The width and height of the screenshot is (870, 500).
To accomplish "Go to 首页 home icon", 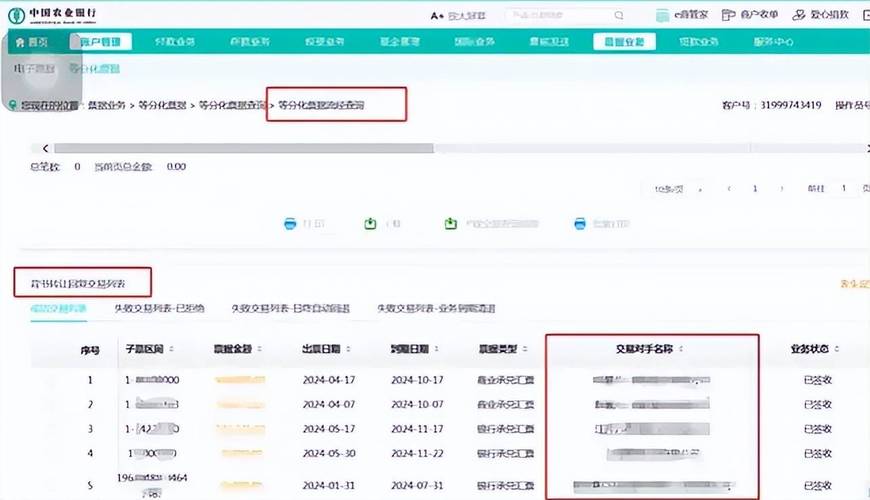I will click(x=21, y=42).
